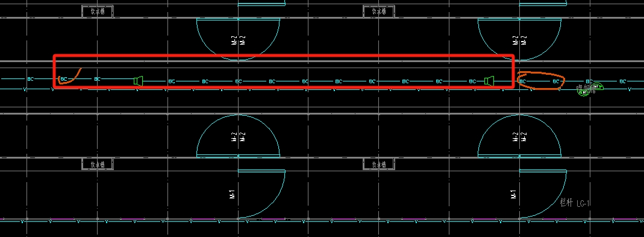Click the first BC label inside the orange ellipse
The image size is (644, 237).
coord(522,81)
